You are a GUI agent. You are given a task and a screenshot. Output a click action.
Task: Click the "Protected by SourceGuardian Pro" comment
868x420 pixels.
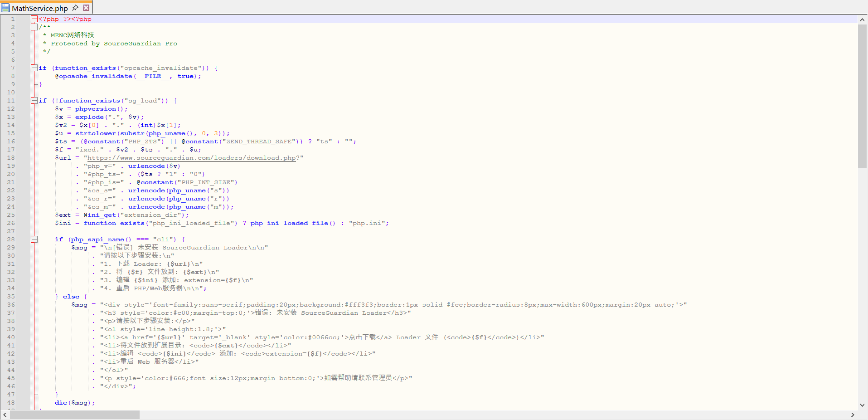pos(114,44)
